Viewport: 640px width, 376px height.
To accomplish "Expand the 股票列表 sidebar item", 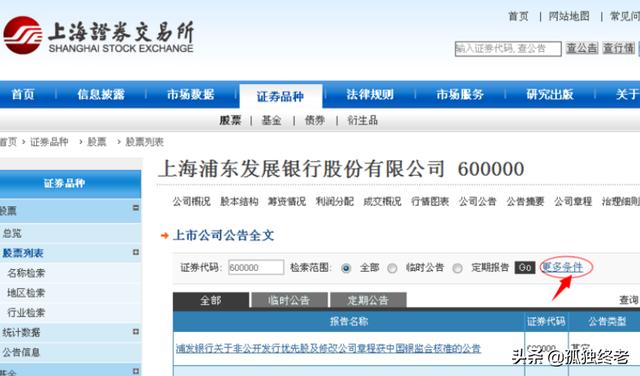I will pos(136,252).
